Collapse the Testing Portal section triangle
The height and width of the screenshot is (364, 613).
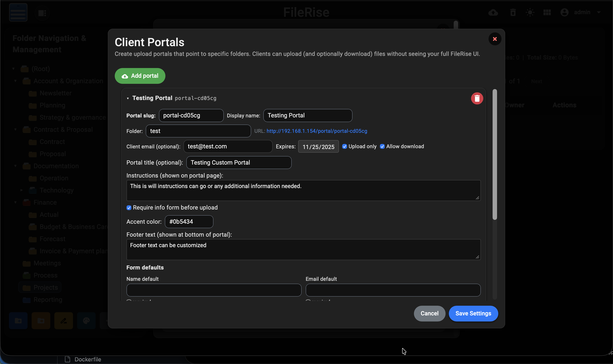click(128, 98)
